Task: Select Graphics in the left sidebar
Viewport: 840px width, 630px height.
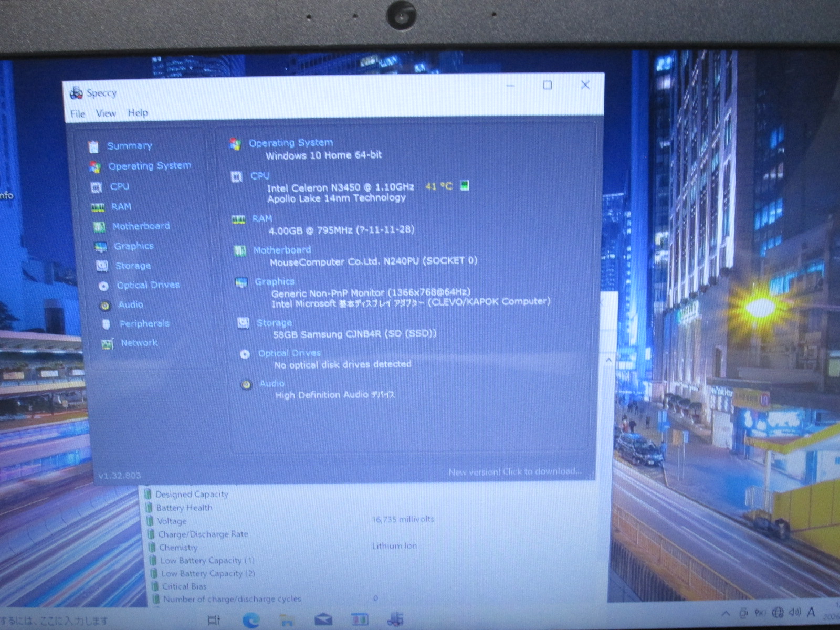Action: pos(133,246)
